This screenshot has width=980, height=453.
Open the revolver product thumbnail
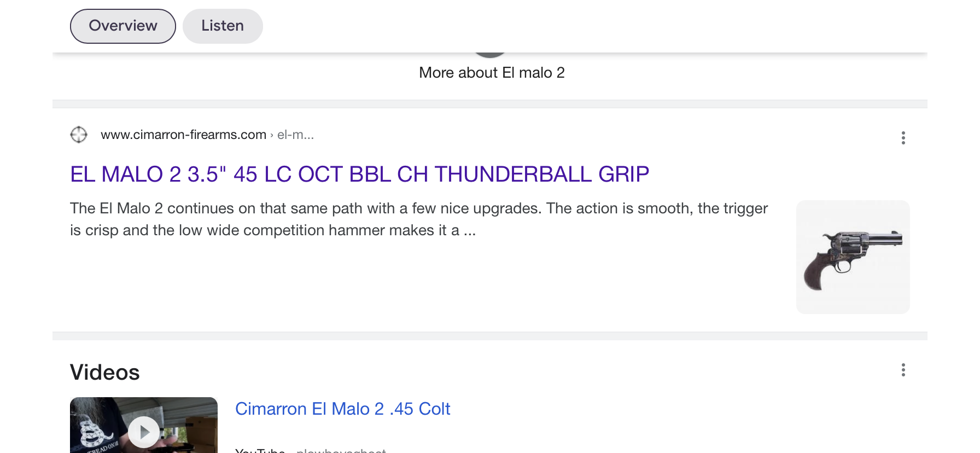tap(853, 257)
